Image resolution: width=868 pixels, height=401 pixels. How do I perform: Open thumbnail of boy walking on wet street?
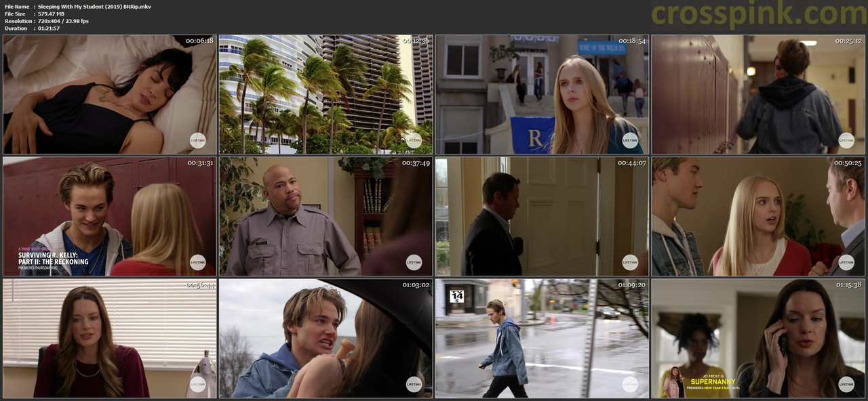click(542, 338)
